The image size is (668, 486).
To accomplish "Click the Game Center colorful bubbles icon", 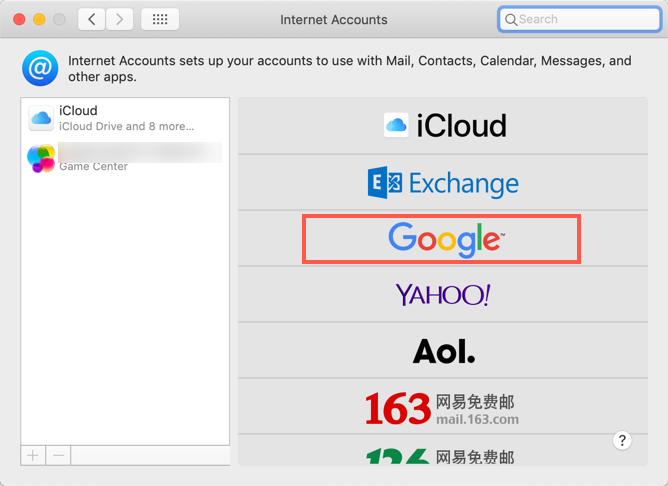I will [41, 158].
